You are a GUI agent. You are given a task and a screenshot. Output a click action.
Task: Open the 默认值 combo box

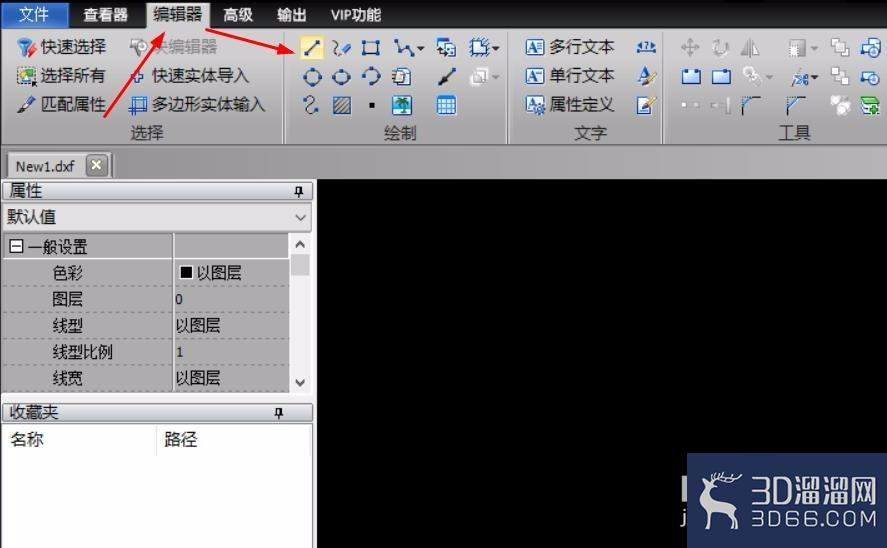point(157,217)
